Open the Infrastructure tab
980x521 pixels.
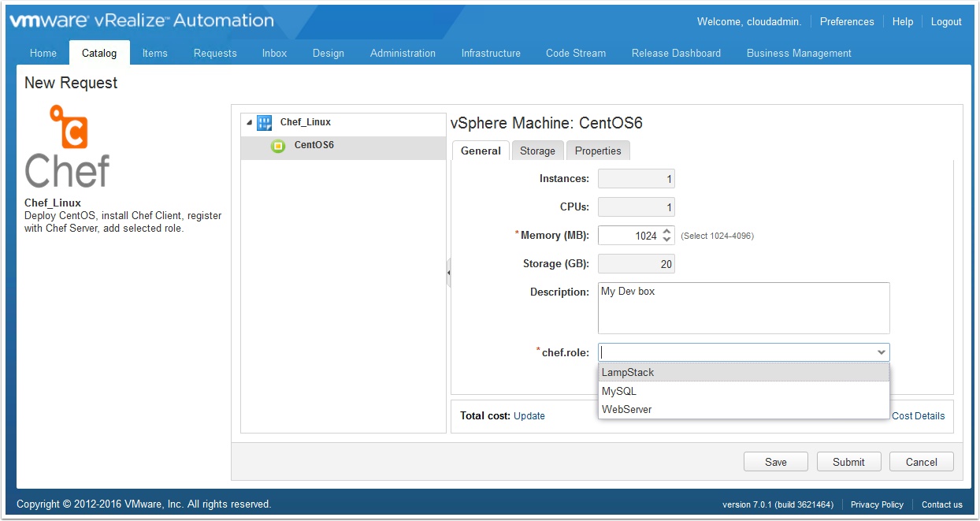point(491,53)
